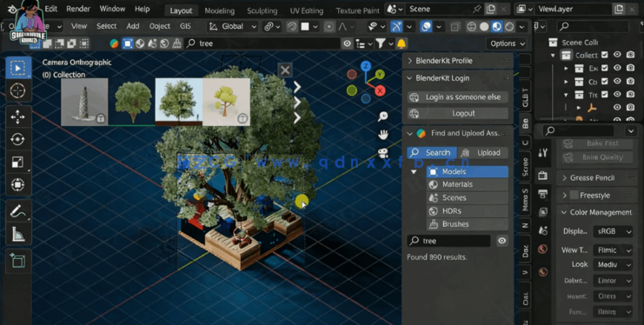Click the new scene copy icon

point(491,9)
